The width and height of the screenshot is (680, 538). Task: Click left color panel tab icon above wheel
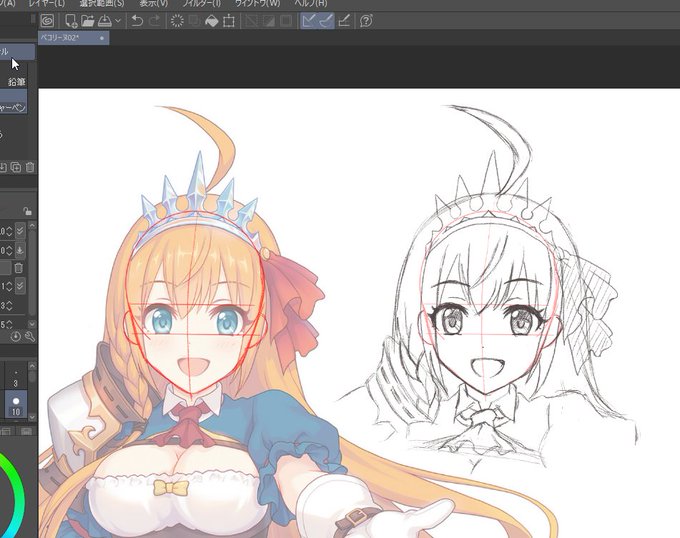click(6, 431)
